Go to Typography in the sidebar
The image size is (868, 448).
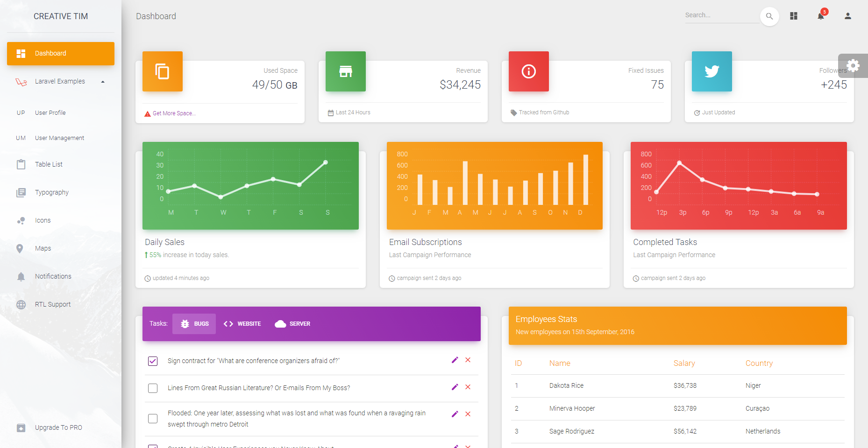[51, 192]
